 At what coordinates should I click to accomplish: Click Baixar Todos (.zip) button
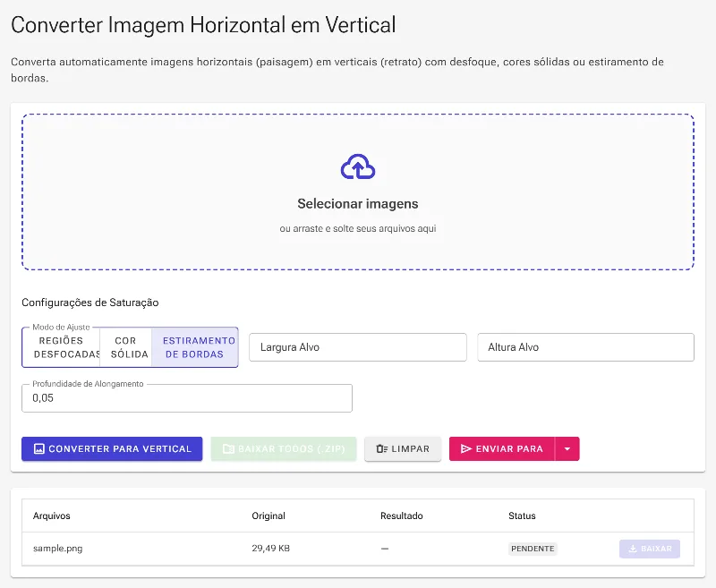tap(284, 448)
